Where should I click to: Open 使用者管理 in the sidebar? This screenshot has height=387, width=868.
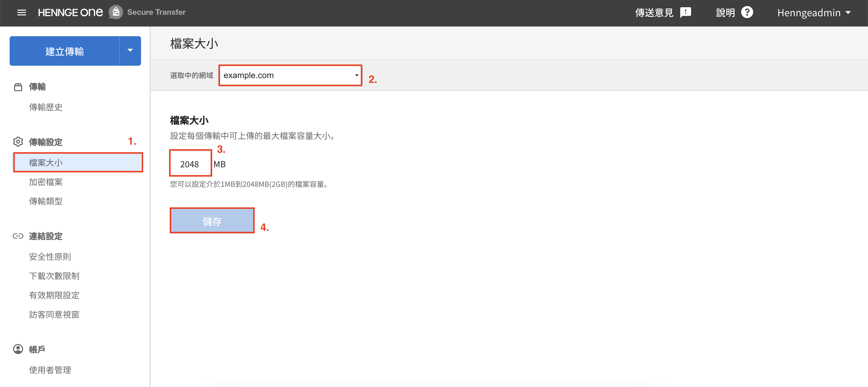point(50,370)
